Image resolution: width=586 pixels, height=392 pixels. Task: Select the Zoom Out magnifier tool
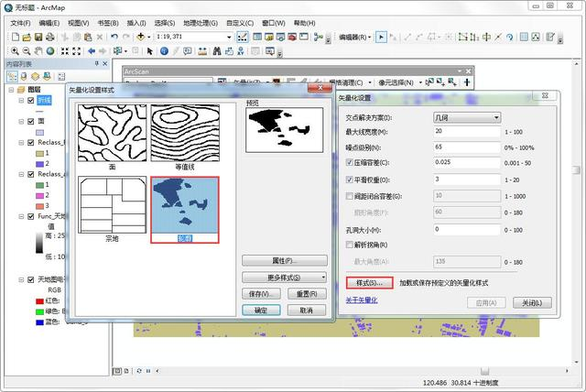27,51
